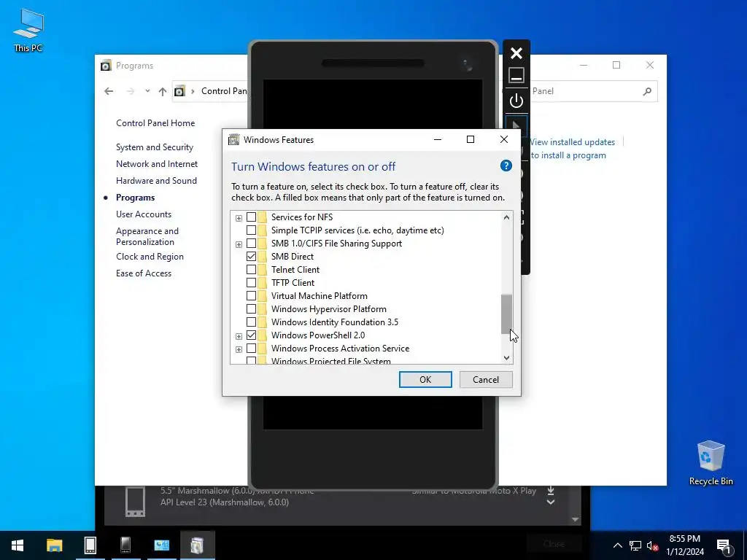The image size is (747, 560).
Task: Open Ease of Access
Action: coord(144,273)
